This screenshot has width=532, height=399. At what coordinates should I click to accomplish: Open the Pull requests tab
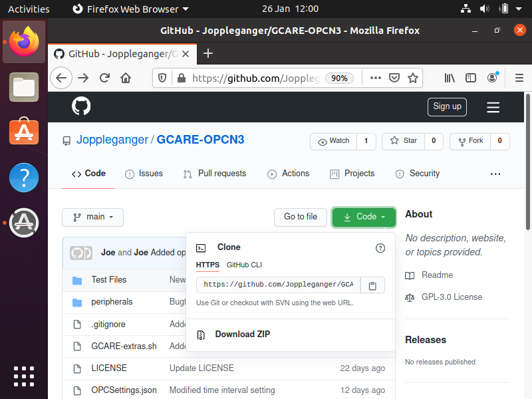214,174
